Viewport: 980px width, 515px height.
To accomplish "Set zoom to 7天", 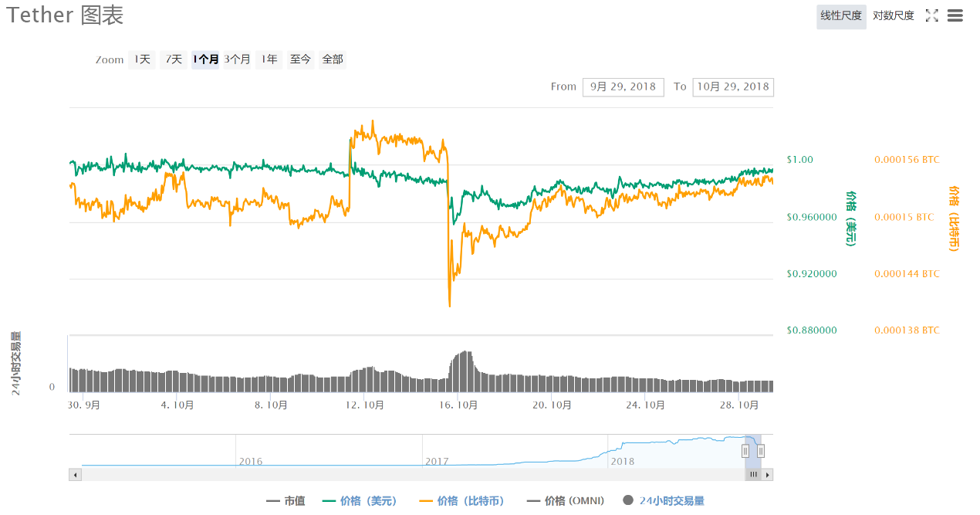I will pos(174,59).
